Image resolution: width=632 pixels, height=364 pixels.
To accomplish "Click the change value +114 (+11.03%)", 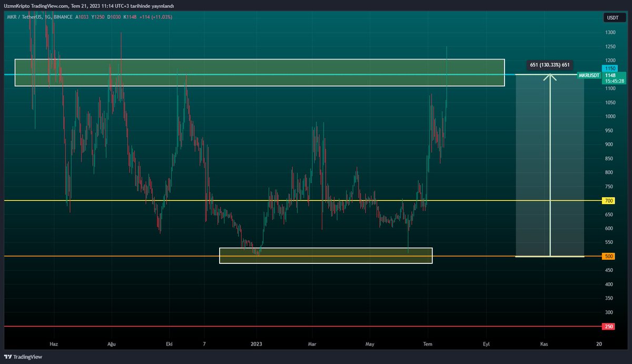I will click(155, 17).
